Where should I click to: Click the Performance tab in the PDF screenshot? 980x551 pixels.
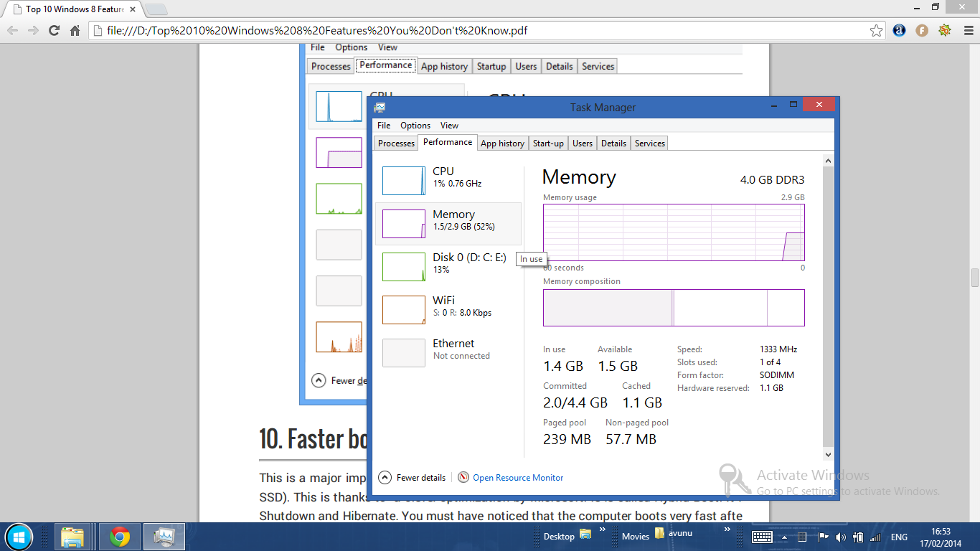[x=386, y=65]
